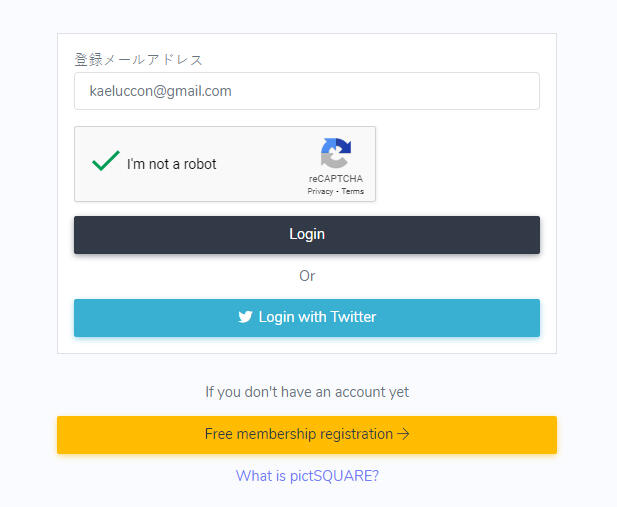Sign in via Login with Twitter
Image resolution: width=617 pixels, height=507 pixels.
[x=307, y=317]
